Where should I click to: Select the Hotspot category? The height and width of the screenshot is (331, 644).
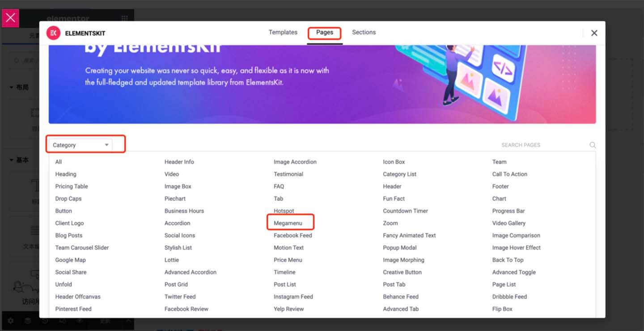284,211
